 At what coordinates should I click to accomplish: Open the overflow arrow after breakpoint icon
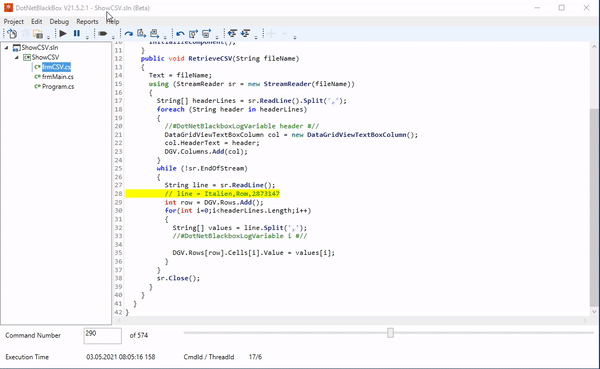[113, 37]
